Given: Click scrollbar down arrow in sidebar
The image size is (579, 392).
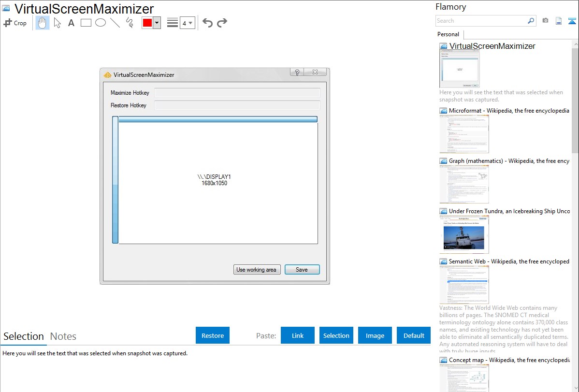Looking at the screenshot, I should (576, 388).
